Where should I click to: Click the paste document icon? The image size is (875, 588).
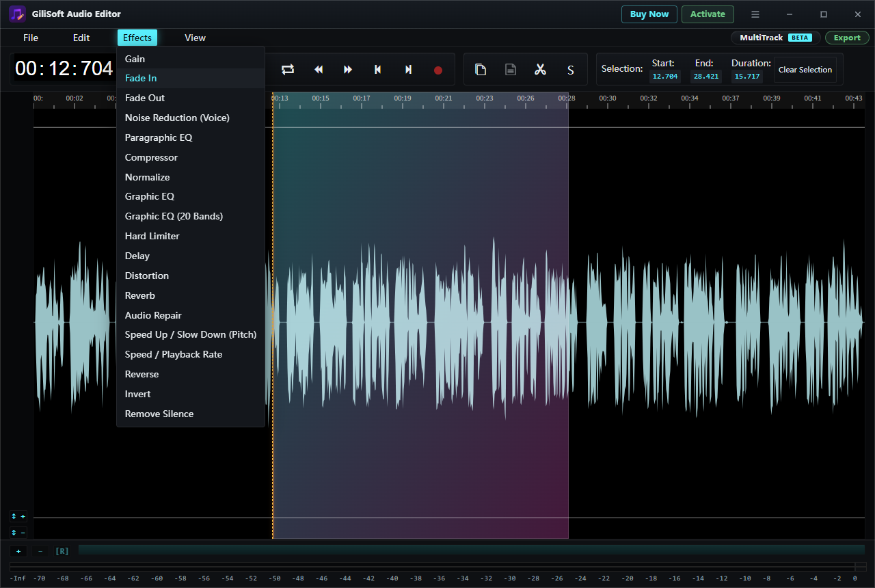(x=510, y=70)
